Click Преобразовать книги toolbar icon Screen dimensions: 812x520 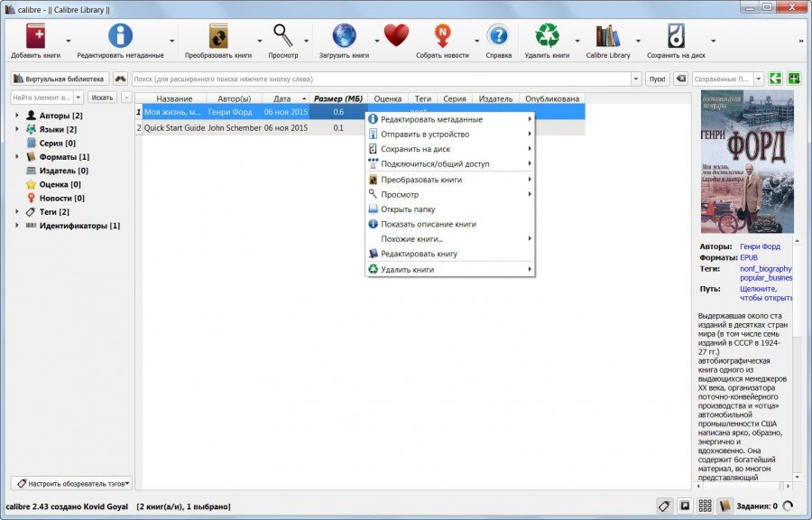tap(218, 37)
